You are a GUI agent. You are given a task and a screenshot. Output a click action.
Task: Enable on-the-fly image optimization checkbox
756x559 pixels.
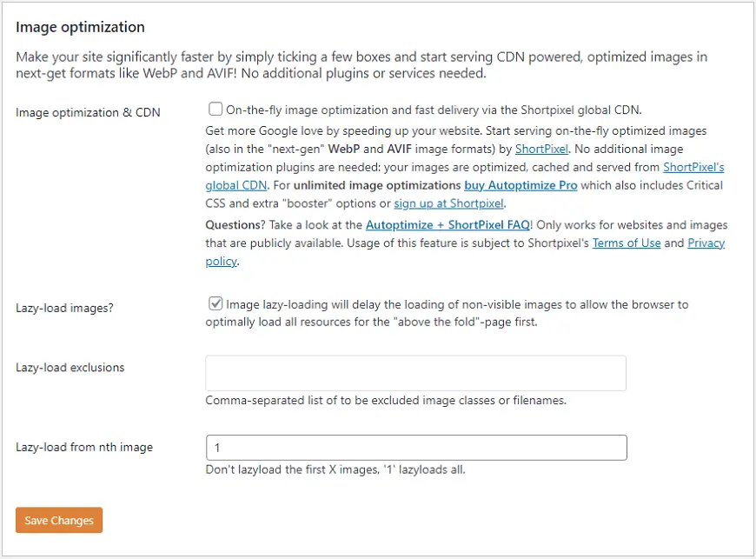pos(216,110)
